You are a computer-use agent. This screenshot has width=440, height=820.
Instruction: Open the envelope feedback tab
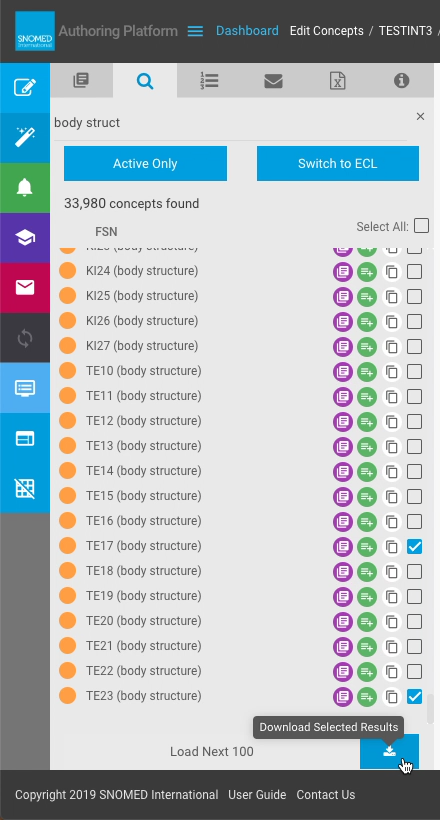273,81
